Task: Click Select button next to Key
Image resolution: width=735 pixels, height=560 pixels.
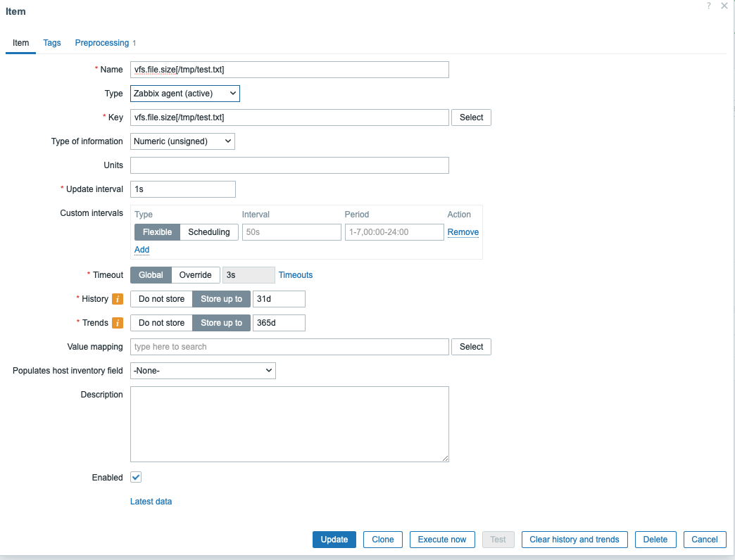Action: point(471,117)
